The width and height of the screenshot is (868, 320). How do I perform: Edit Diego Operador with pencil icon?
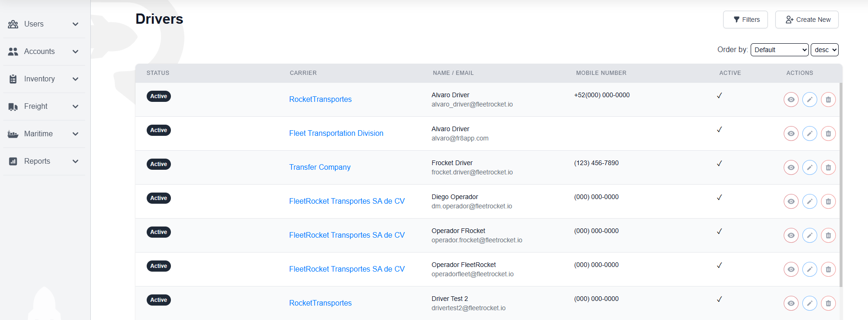[x=809, y=201]
